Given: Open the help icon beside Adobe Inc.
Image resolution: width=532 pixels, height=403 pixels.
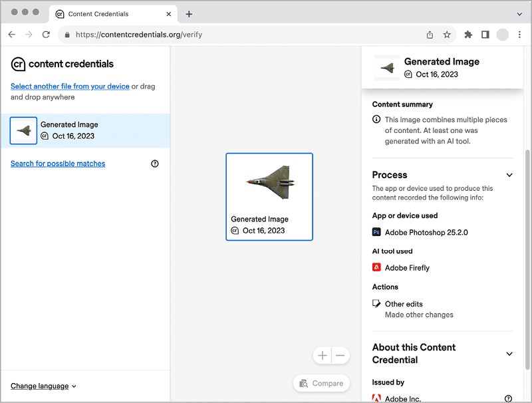Looking at the screenshot, I should (508, 398).
